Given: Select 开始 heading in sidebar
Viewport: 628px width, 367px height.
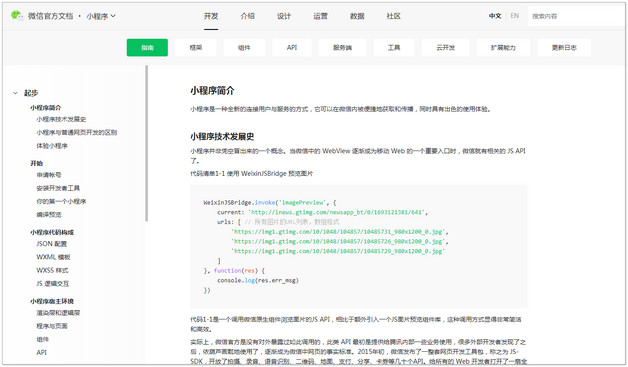Looking at the screenshot, I should tap(36, 163).
